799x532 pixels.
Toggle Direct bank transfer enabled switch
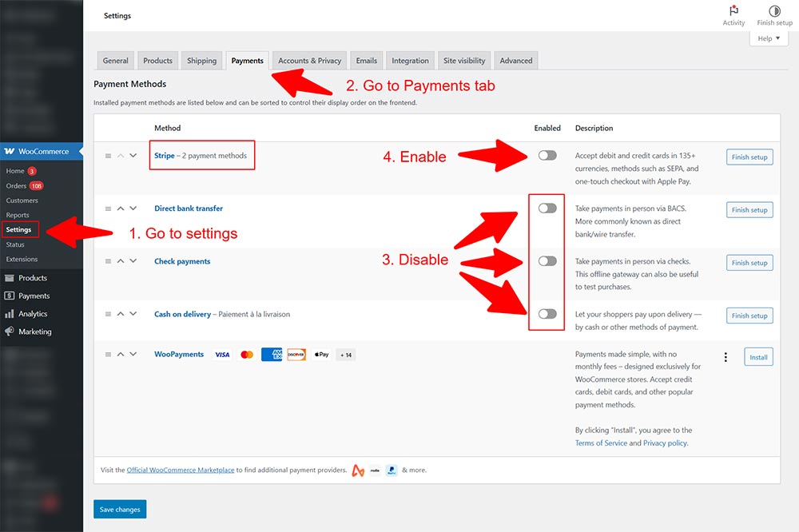click(547, 208)
